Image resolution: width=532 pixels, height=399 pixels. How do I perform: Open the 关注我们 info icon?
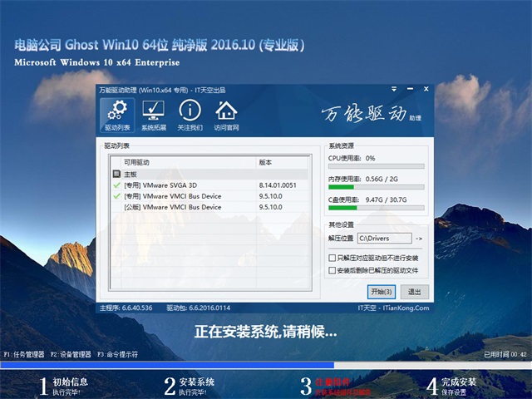190,116
